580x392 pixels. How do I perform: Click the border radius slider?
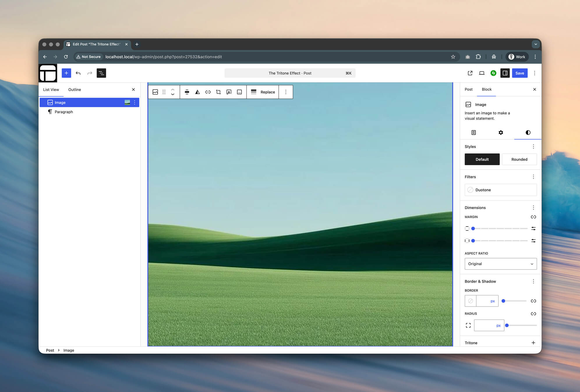coord(521,325)
